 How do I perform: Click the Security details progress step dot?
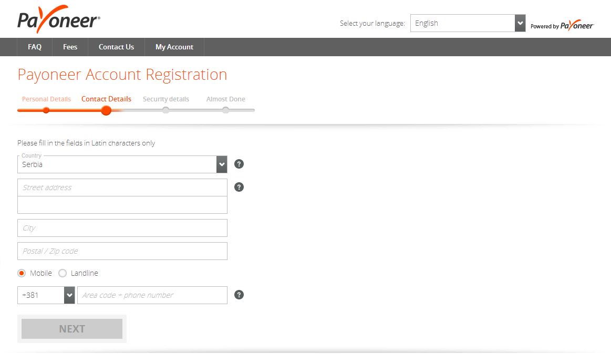click(165, 110)
